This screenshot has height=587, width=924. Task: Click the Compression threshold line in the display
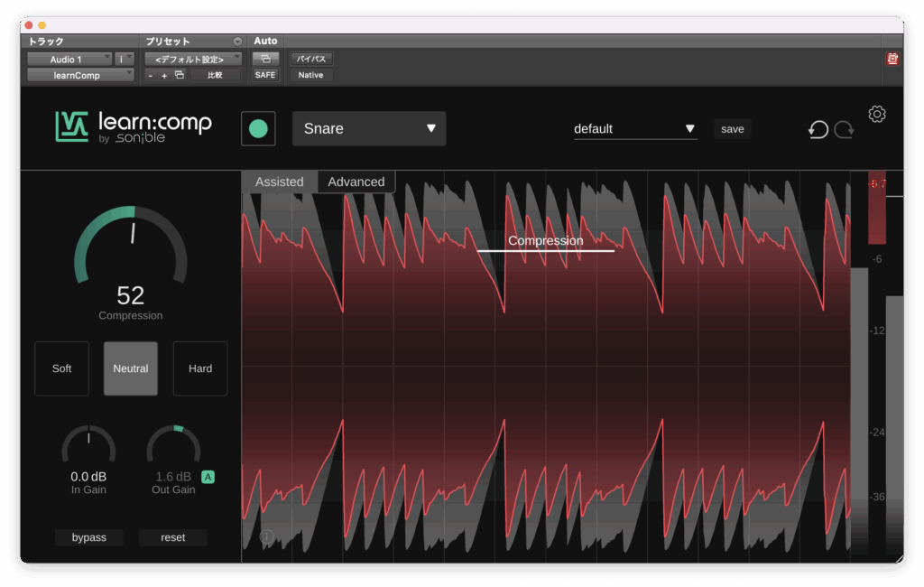(x=546, y=250)
